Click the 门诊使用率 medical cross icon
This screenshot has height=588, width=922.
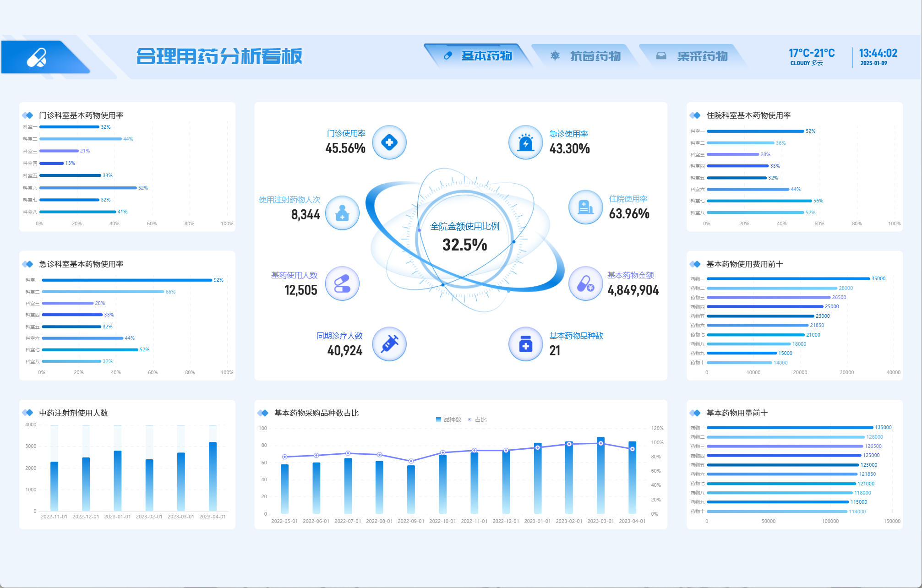(x=389, y=142)
